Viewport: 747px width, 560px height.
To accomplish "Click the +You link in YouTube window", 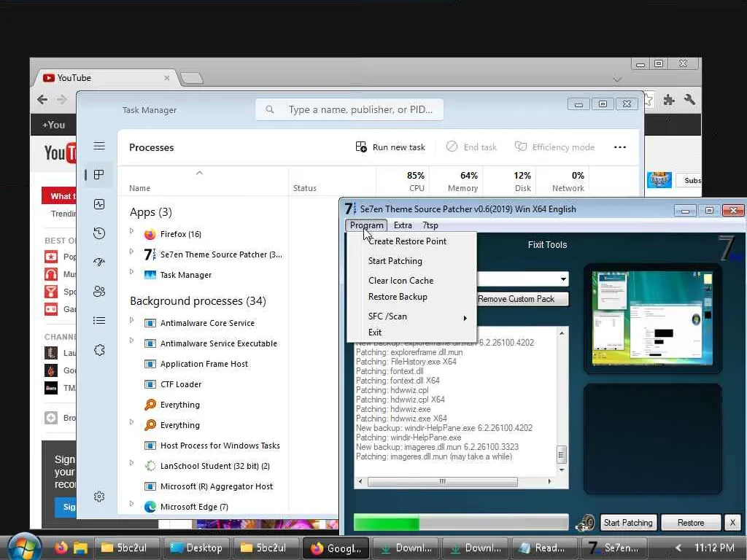I will (53, 125).
